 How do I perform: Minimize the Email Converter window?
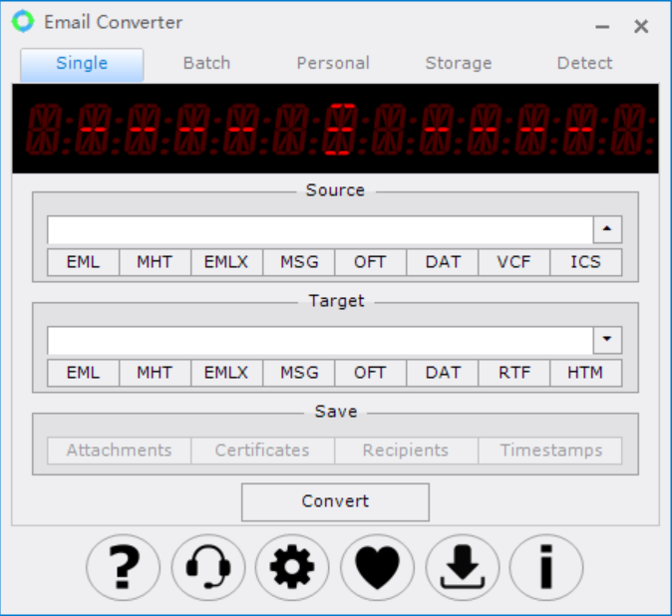[x=602, y=27]
